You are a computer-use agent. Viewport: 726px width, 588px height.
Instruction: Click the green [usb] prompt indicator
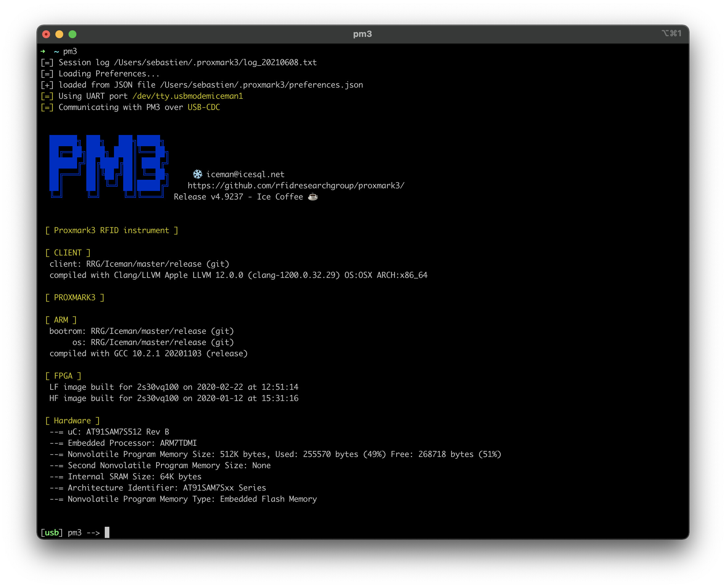pyautogui.click(x=52, y=533)
